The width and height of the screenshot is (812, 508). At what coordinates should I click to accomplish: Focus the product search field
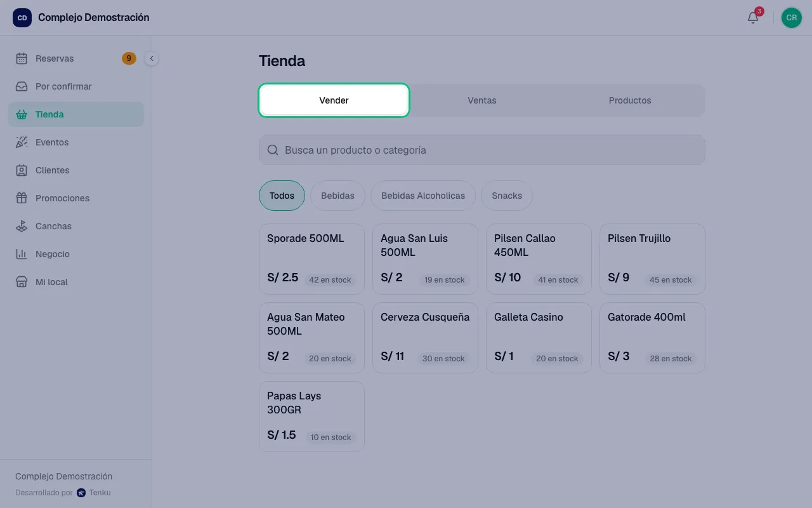(x=482, y=150)
